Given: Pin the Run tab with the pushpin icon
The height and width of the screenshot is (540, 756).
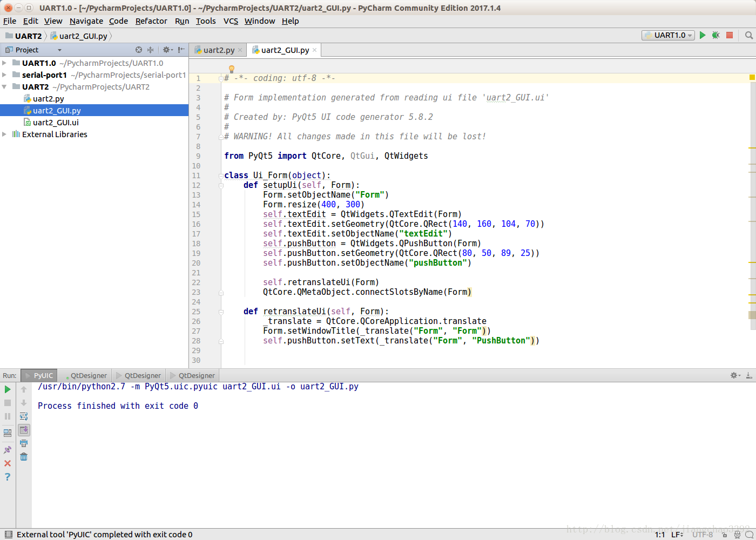Looking at the screenshot, I should coord(8,450).
